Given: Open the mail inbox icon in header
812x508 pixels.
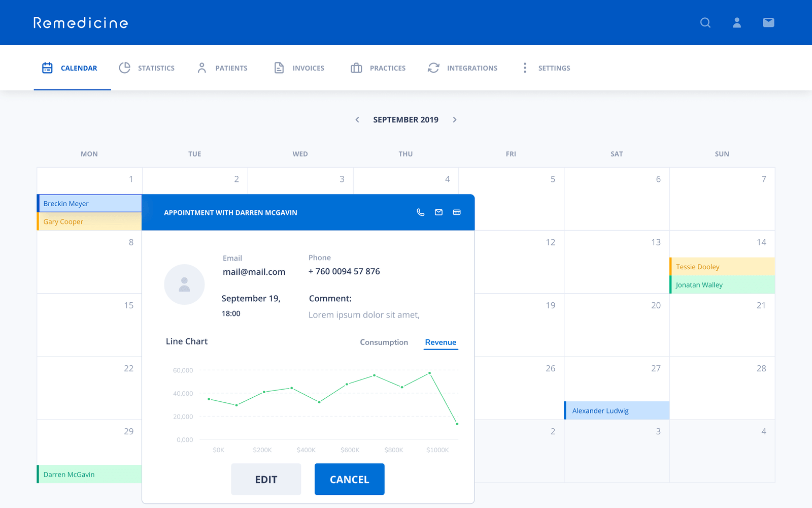Looking at the screenshot, I should pos(768,23).
